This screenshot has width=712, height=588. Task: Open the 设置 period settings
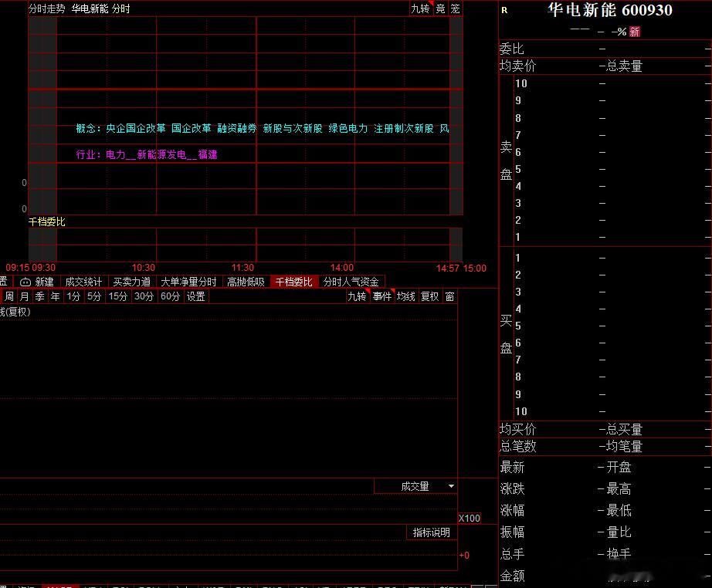click(x=196, y=296)
